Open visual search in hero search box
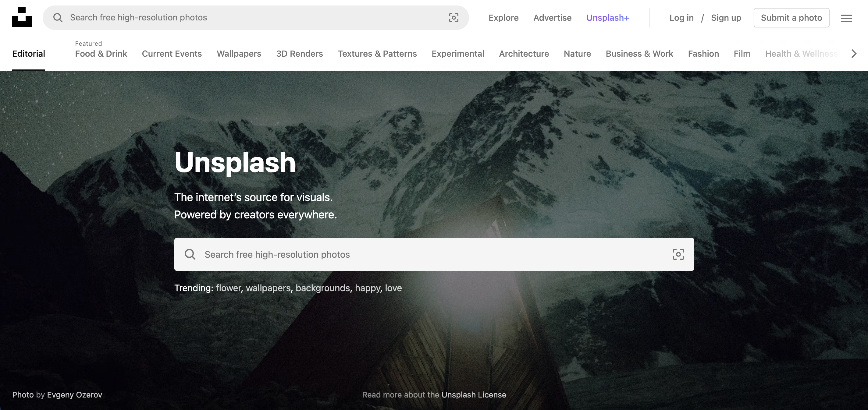The width and height of the screenshot is (868, 410). coord(678,254)
